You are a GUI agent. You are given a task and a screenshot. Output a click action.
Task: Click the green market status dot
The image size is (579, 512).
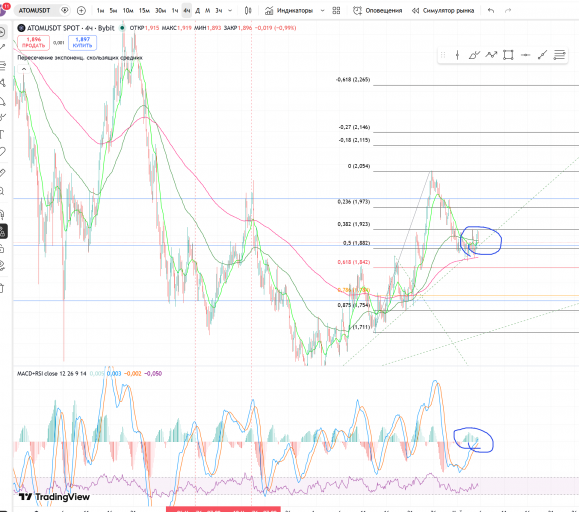122,28
